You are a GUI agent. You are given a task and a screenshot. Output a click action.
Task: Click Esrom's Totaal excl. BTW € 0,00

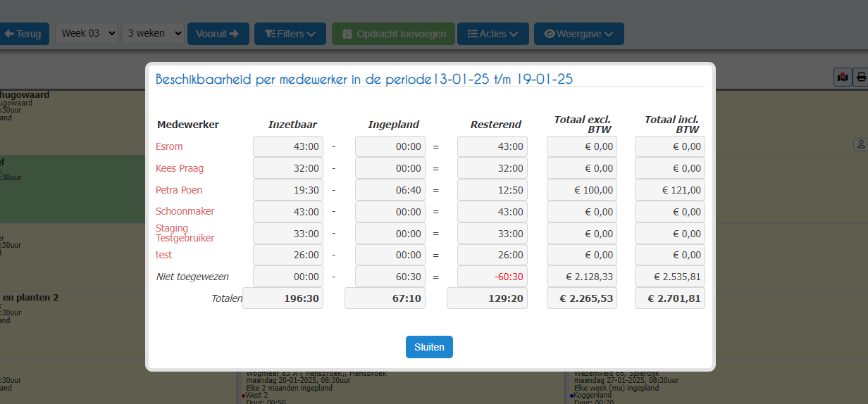tap(582, 146)
